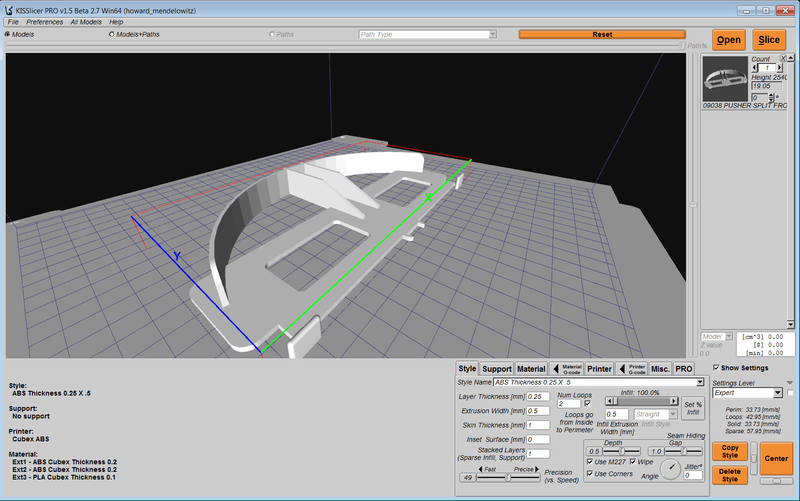Open the Infill Style Straight dropdown
The height and width of the screenshot is (501, 800).
[656, 414]
